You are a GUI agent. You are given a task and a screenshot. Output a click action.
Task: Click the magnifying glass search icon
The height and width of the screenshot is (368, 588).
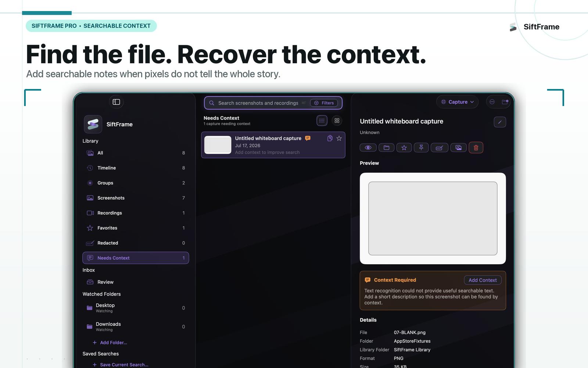[212, 103]
